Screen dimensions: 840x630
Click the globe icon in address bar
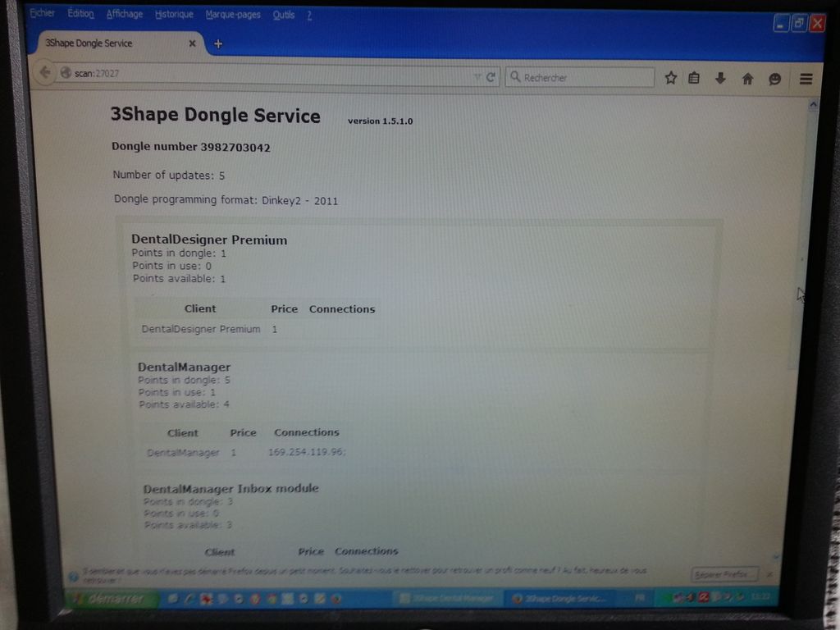point(66,72)
